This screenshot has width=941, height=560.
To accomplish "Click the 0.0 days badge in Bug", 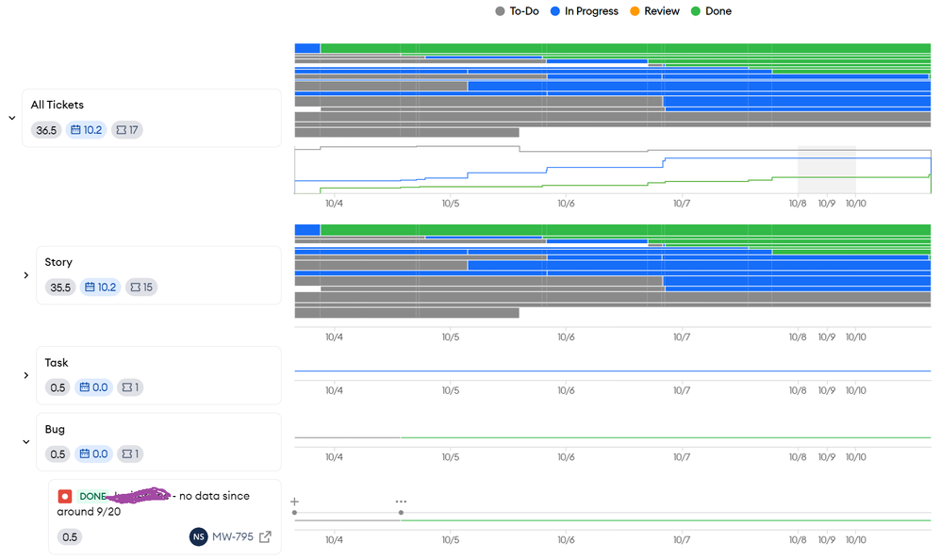I will click(93, 454).
